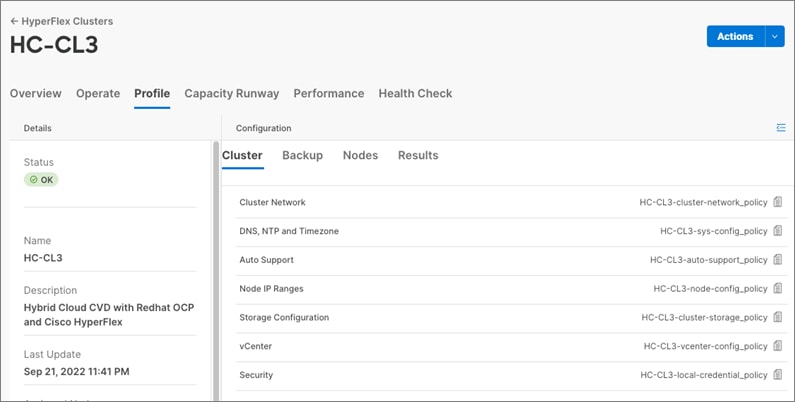Click the HC-CL3 page title

pyautogui.click(x=54, y=45)
